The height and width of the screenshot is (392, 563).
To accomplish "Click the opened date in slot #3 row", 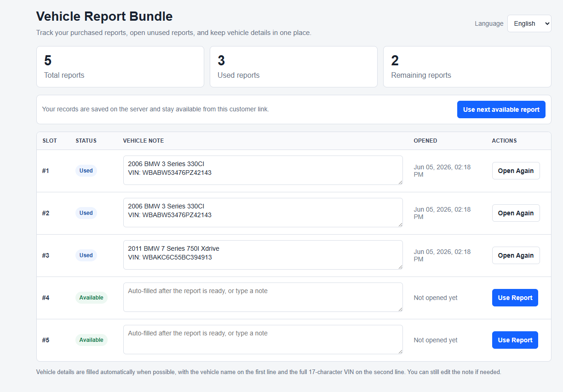I will tap(442, 255).
